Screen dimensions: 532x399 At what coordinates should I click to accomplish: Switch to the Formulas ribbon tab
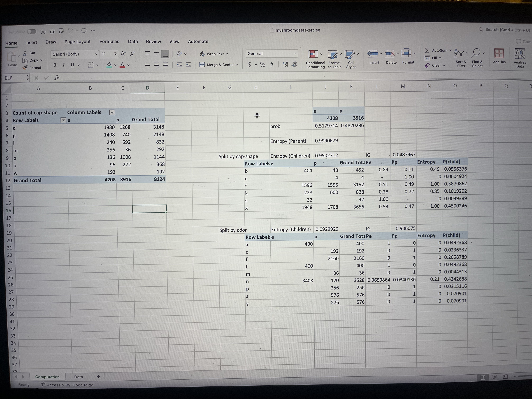pyautogui.click(x=109, y=41)
